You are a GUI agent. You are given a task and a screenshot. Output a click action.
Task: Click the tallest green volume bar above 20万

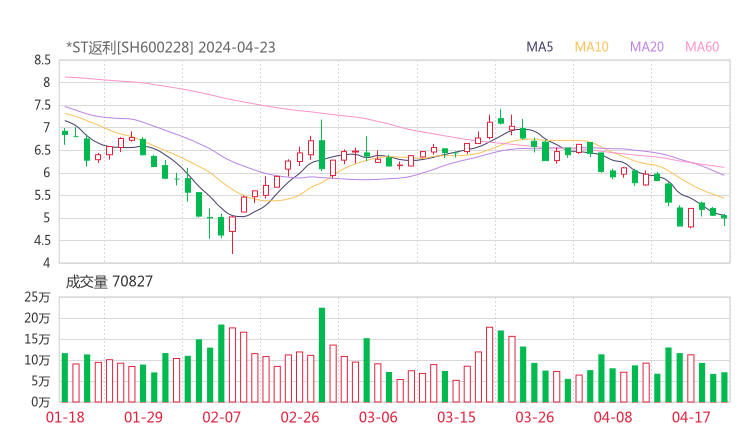click(x=322, y=355)
